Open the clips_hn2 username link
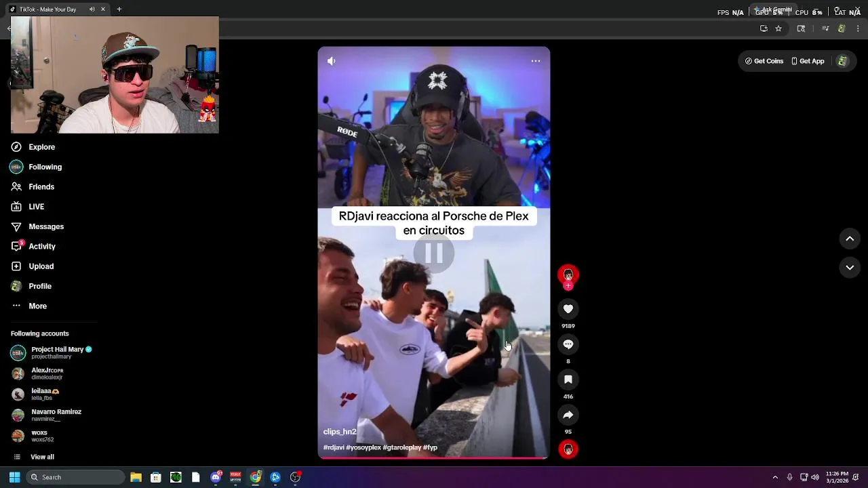Image resolution: width=868 pixels, height=488 pixels. click(x=340, y=432)
